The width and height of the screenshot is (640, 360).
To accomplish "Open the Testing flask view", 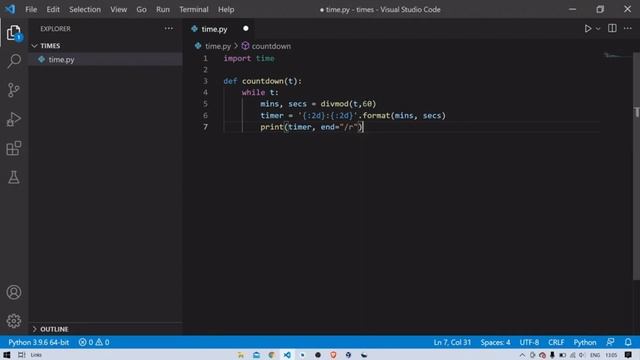I will 14,177.
